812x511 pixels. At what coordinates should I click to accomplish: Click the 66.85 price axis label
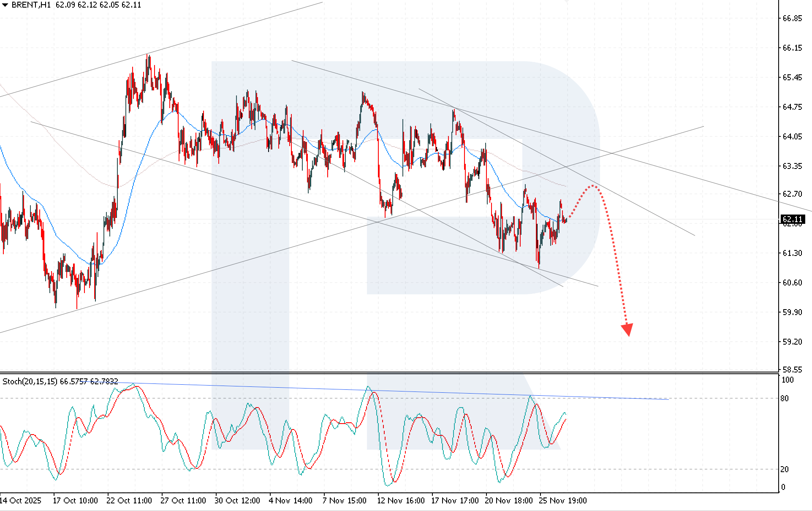tap(792, 18)
